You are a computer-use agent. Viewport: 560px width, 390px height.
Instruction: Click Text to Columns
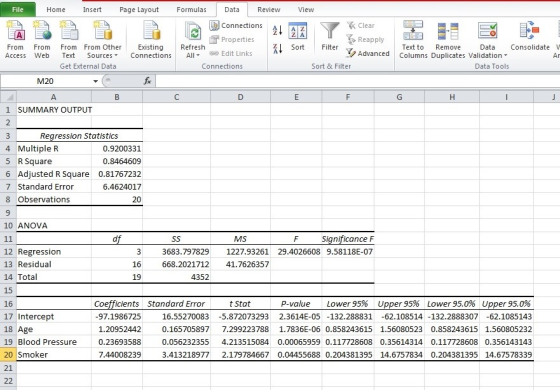click(x=413, y=39)
